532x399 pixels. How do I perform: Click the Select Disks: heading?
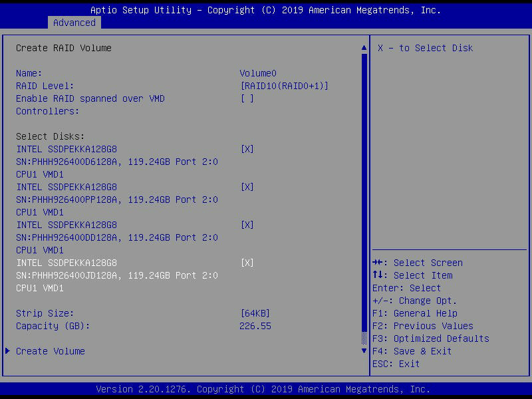[51, 137]
